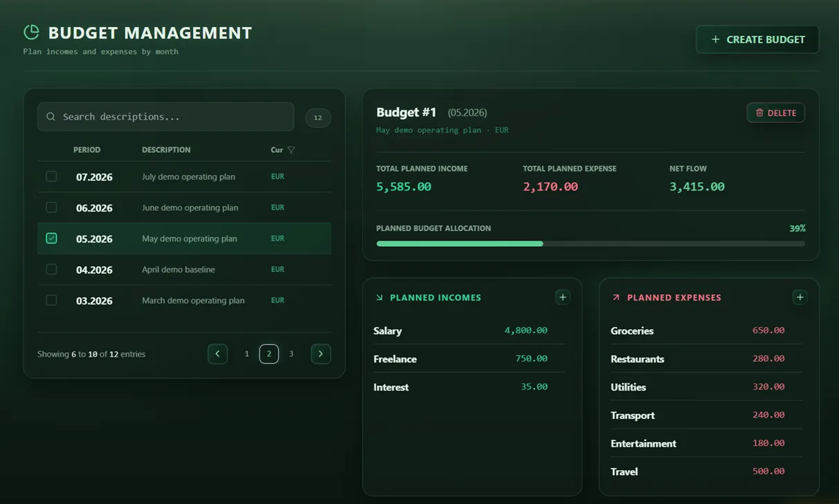
Task: Go to previous page with left chevron
Action: (x=217, y=354)
